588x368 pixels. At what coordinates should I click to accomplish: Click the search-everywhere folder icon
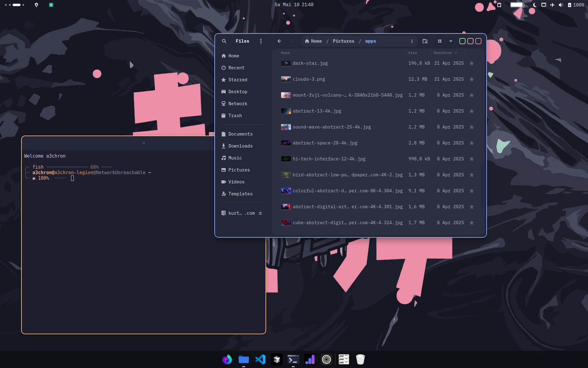point(425,41)
